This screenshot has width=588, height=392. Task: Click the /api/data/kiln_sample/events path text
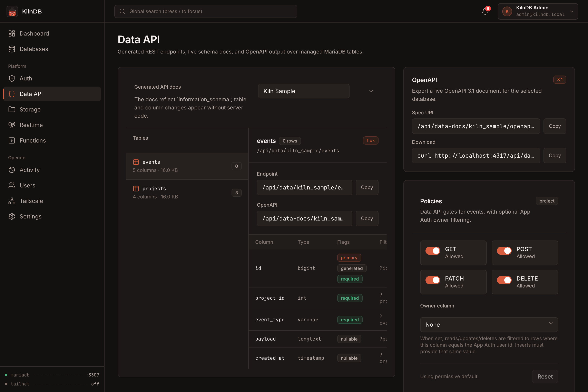coord(298,151)
